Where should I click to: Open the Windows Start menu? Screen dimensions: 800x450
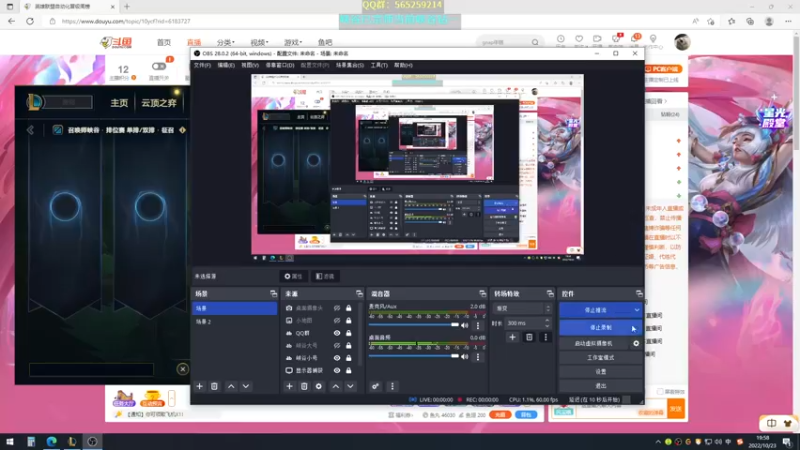coord(10,441)
